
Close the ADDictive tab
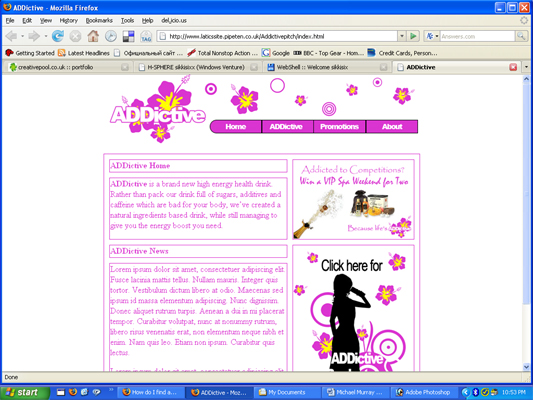pyautogui.click(x=513, y=67)
